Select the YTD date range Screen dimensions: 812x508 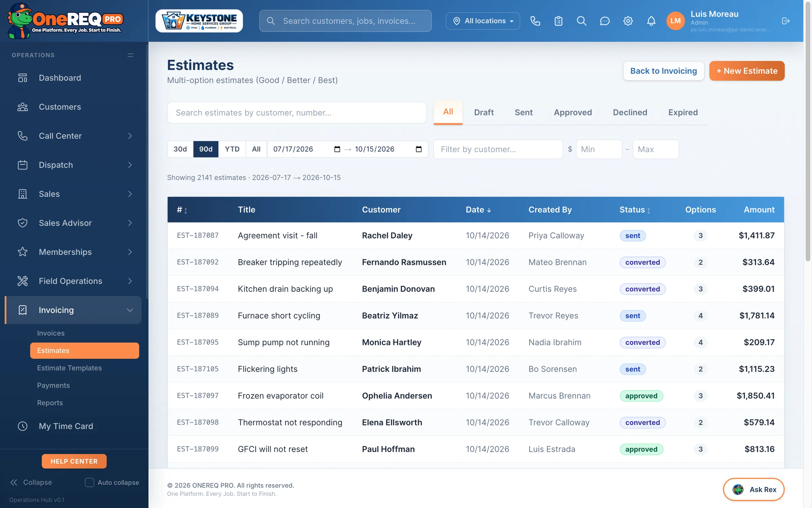tap(232, 149)
